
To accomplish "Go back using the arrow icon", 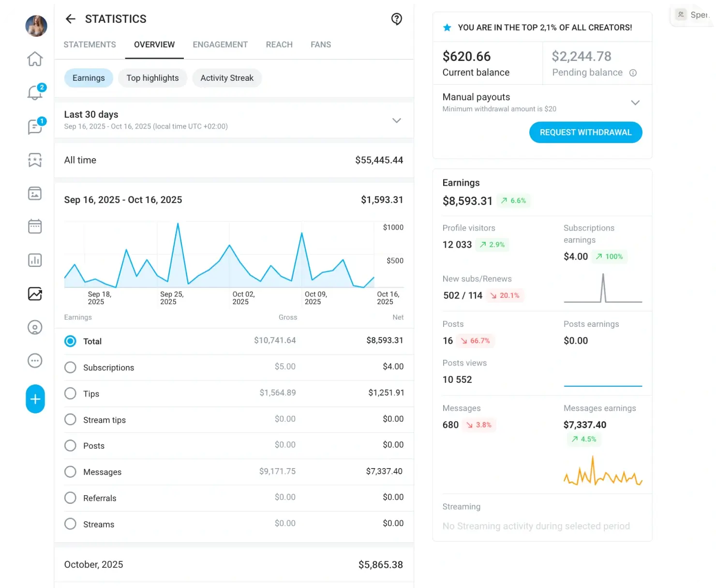I will [x=71, y=19].
